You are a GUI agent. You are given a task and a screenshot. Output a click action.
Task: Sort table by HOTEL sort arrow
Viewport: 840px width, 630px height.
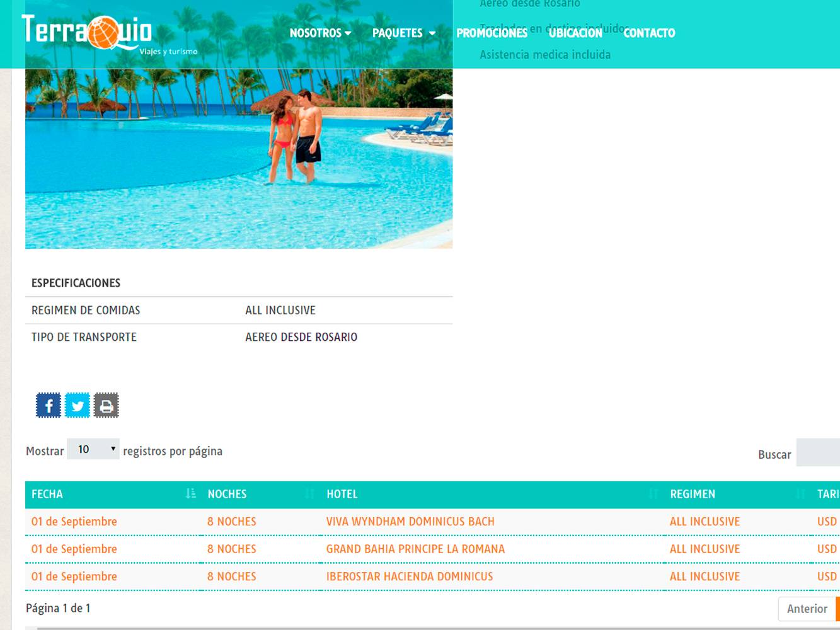point(653,494)
